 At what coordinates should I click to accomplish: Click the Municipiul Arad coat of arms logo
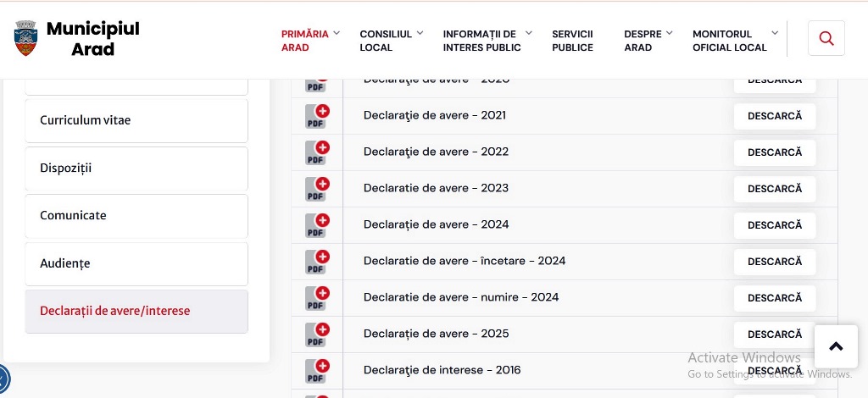tap(26, 39)
